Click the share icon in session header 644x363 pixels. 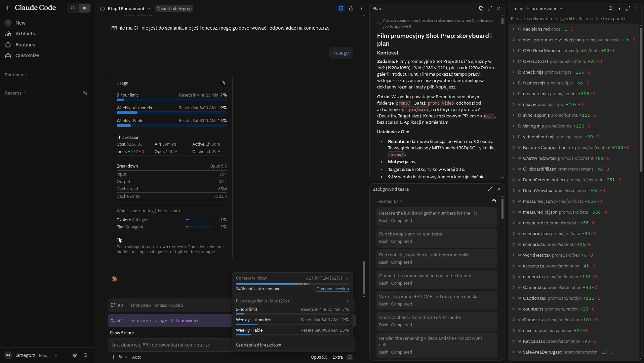(x=351, y=8)
